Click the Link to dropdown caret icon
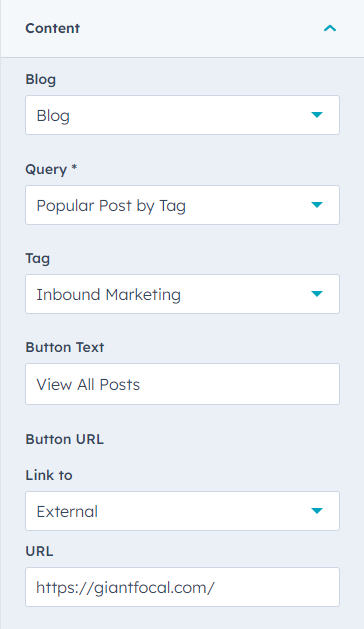Viewport: 364px width, 629px height. [317, 511]
